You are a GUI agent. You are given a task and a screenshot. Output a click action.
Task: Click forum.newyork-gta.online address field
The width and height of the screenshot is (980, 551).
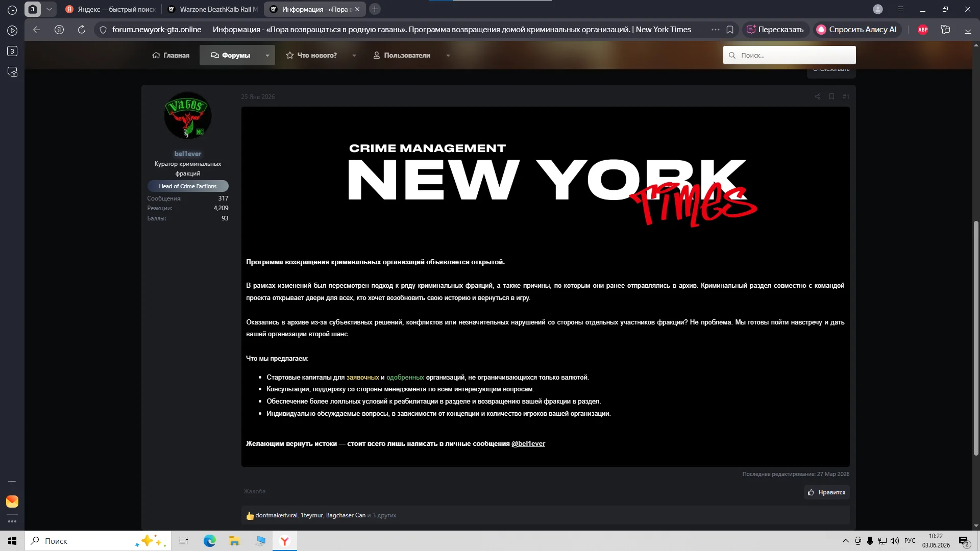click(157, 30)
